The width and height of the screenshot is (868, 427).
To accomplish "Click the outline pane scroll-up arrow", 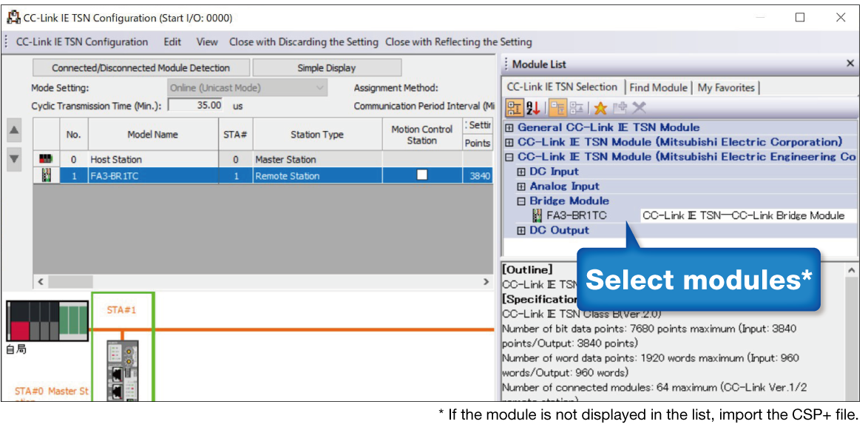I will 851,270.
